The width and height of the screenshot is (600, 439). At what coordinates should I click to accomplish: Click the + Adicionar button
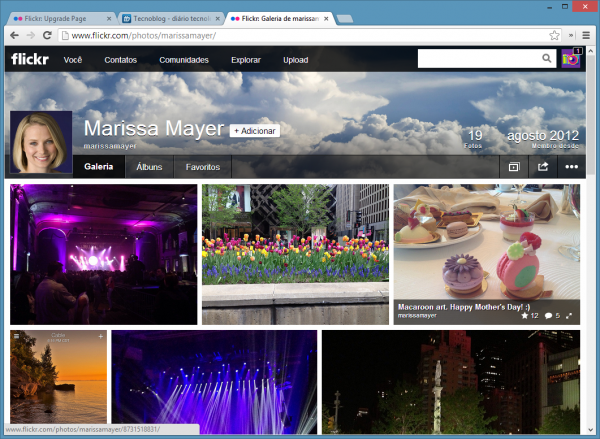point(255,131)
